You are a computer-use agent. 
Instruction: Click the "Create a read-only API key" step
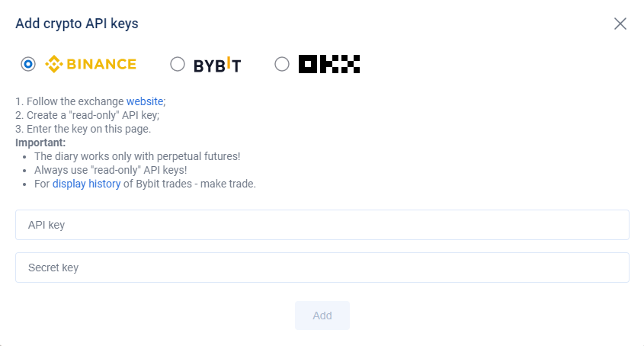(x=88, y=115)
